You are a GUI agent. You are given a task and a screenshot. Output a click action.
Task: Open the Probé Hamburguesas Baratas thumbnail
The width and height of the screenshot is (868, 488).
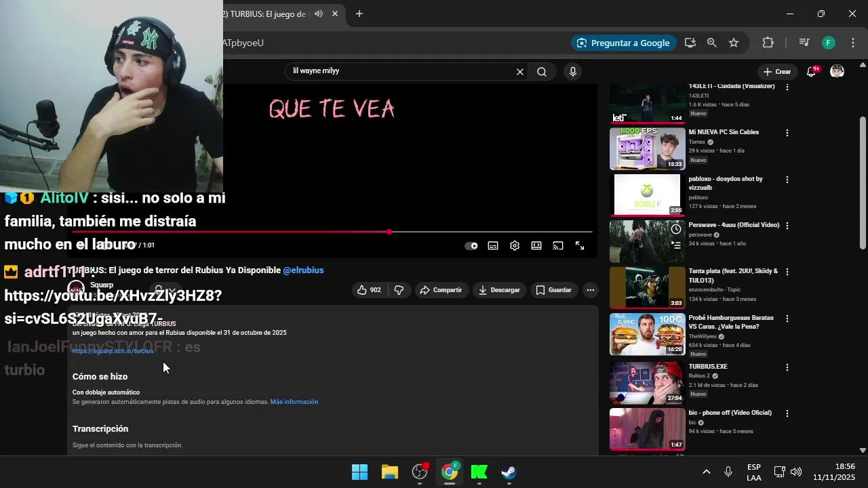click(647, 335)
